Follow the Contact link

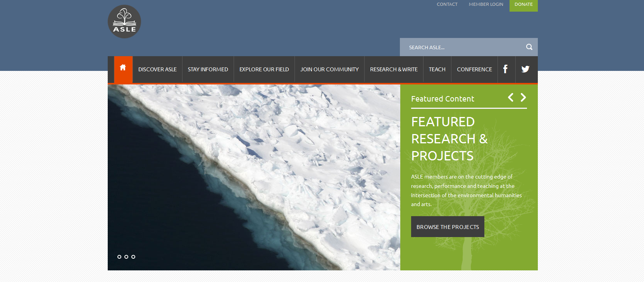coord(447,4)
